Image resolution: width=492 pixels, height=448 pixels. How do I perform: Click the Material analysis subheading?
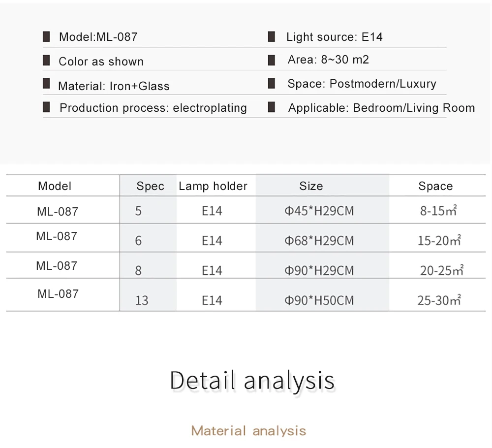(x=248, y=431)
